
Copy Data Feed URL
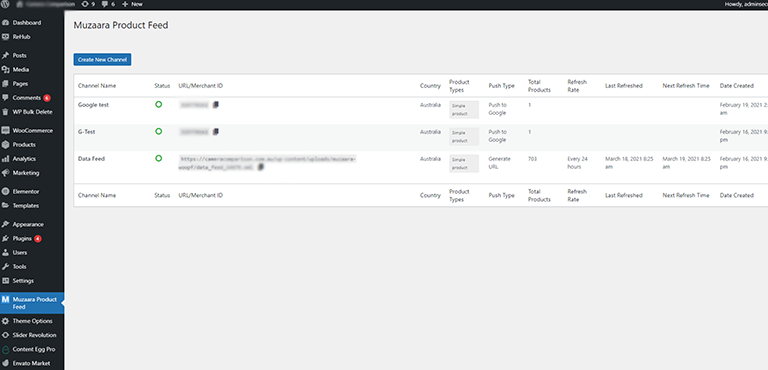[x=261, y=167]
